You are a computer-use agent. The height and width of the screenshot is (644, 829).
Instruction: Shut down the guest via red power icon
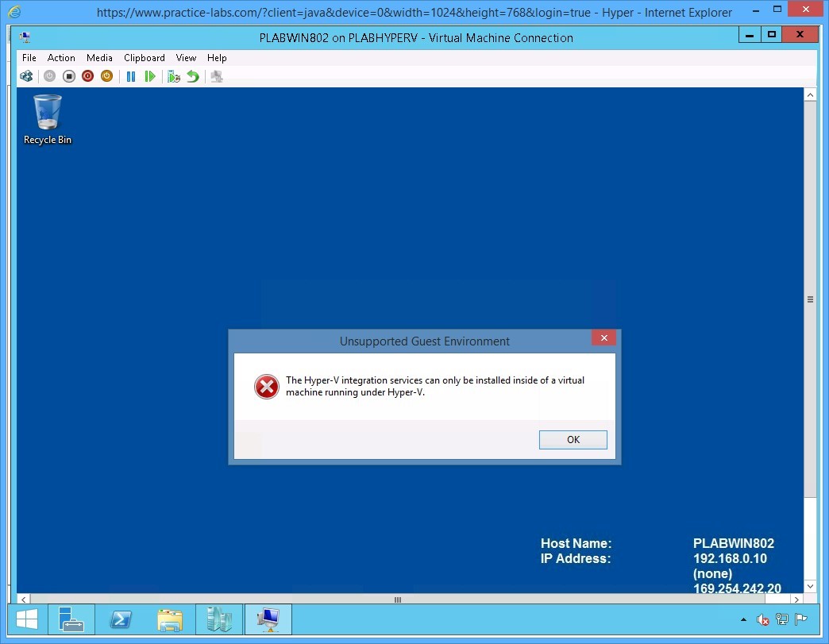tap(87, 75)
